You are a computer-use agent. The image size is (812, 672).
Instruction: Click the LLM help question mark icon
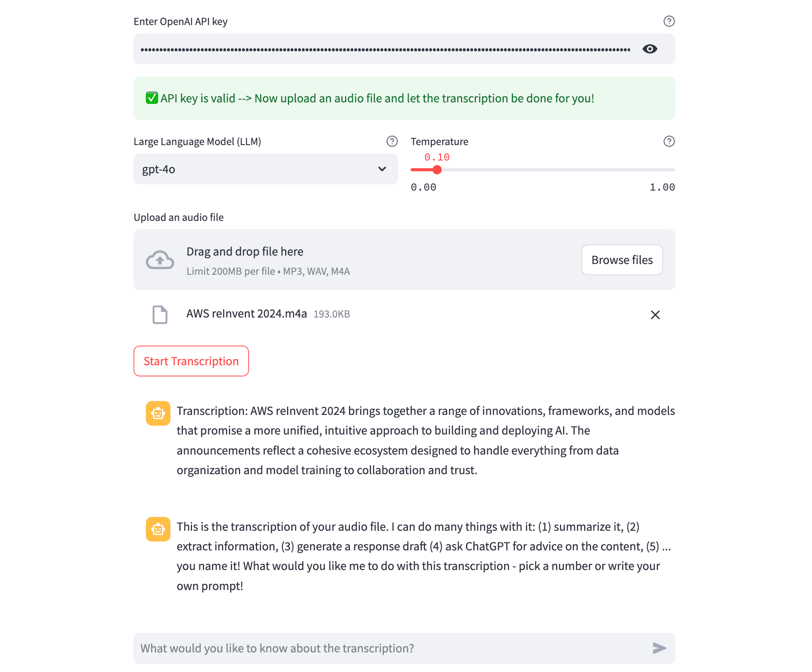(392, 142)
